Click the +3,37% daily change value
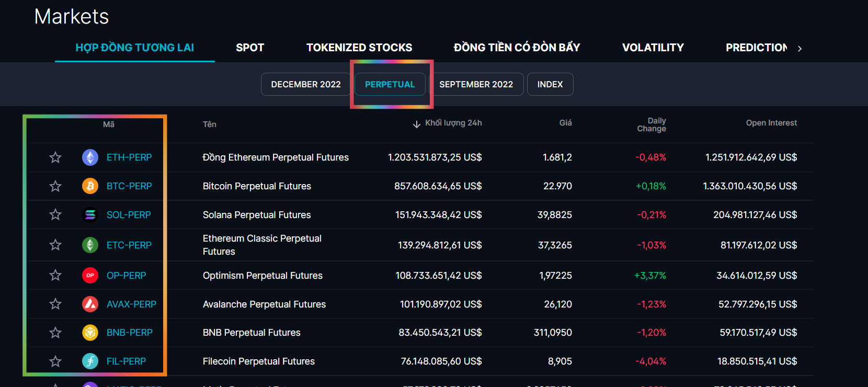Viewport: 868px width, 387px height. (650, 276)
